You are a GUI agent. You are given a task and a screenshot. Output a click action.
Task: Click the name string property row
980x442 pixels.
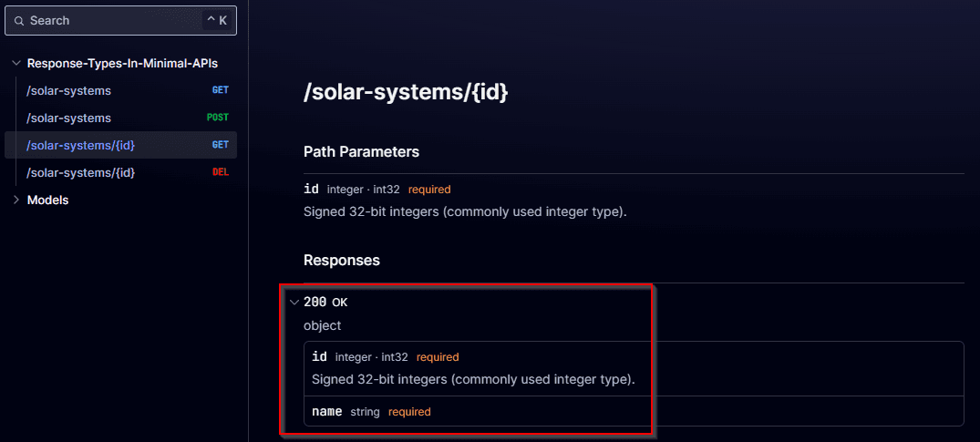click(x=634, y=411)
